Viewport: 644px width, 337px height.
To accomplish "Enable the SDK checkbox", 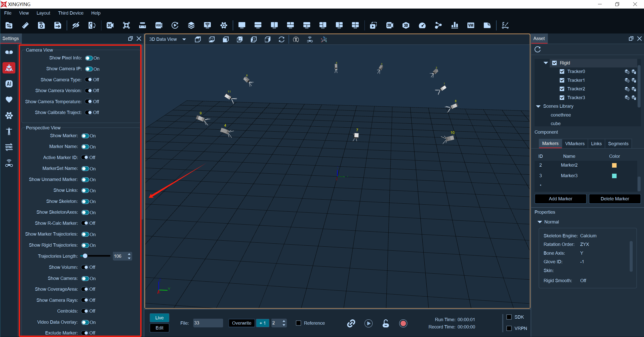I will pos(509,317).
